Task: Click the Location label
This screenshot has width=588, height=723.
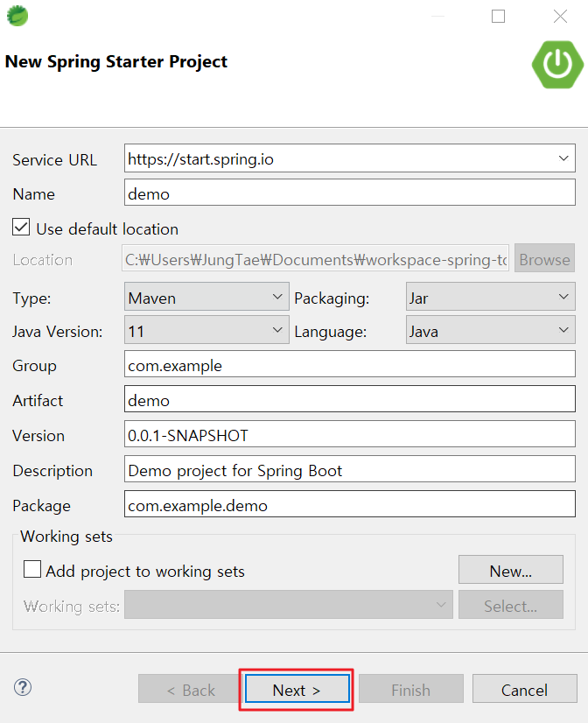Action: [x=42, y=260]
